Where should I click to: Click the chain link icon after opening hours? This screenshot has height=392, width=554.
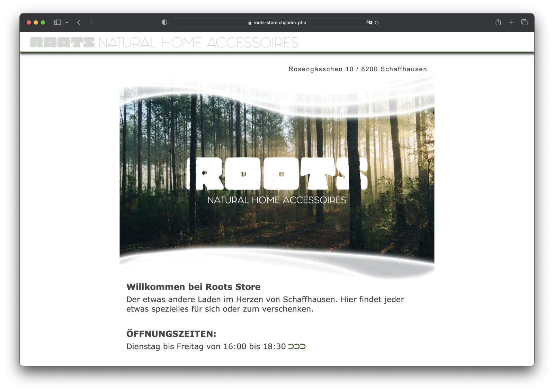click(297, 346)
